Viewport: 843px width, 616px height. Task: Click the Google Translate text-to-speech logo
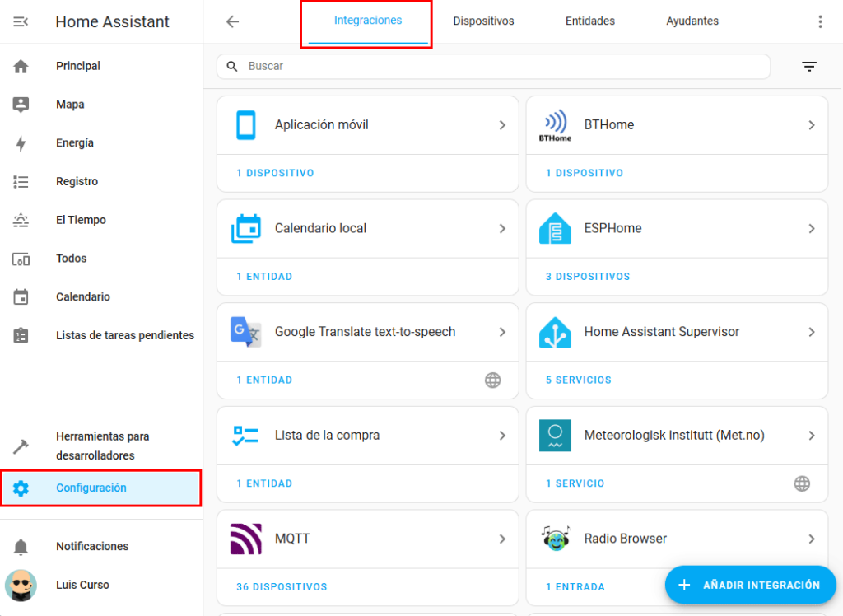(246, 332)
